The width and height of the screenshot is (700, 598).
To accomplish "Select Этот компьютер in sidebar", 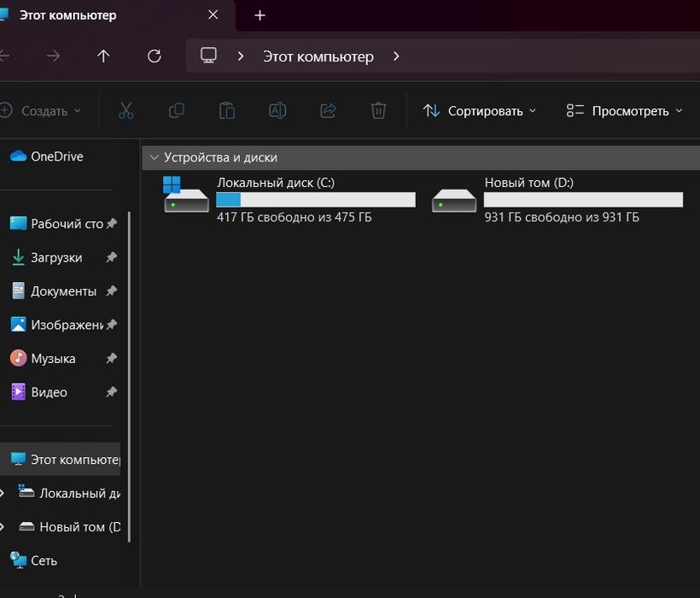I will pyautogui.click(x=61, y=459).
